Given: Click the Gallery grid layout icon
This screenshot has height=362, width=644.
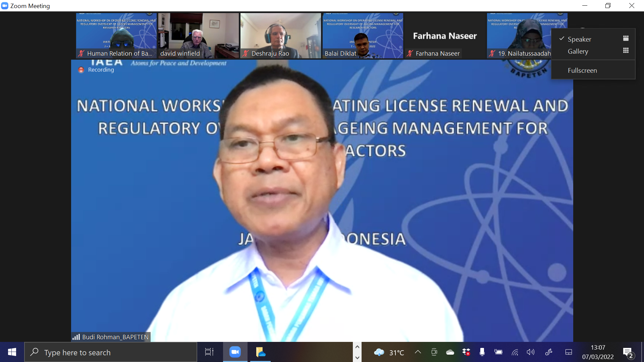Looking at the screenshot, I should [x=626, y=50].
